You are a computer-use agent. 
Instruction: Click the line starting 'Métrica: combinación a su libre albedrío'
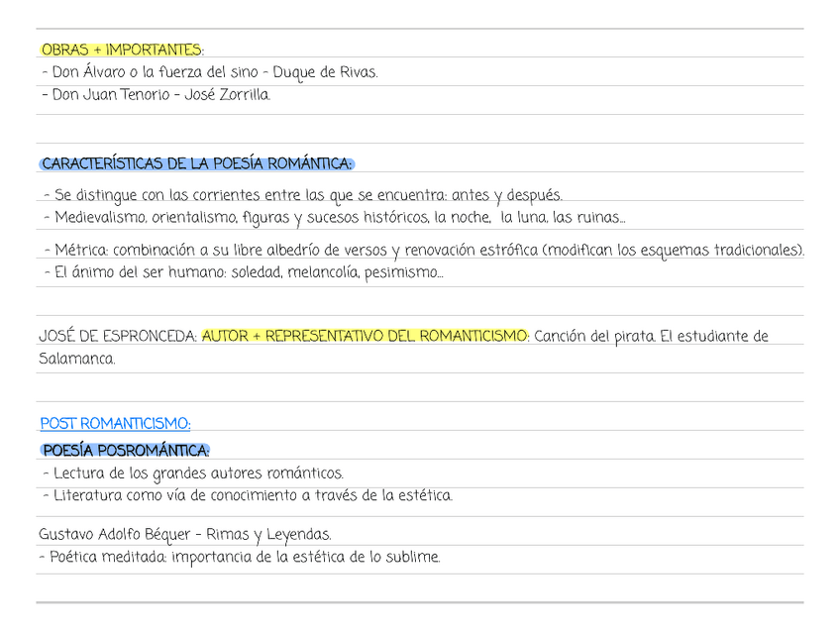[424, 251]
